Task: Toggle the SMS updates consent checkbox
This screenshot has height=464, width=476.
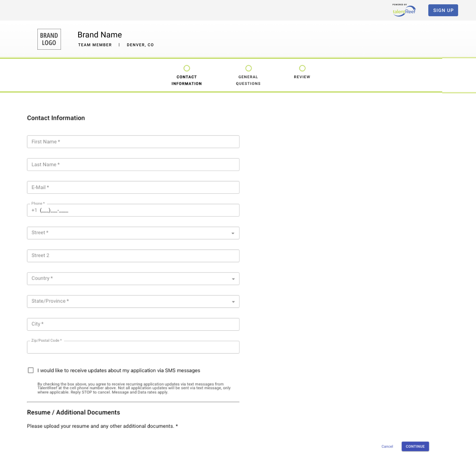Action: (30, 370)
